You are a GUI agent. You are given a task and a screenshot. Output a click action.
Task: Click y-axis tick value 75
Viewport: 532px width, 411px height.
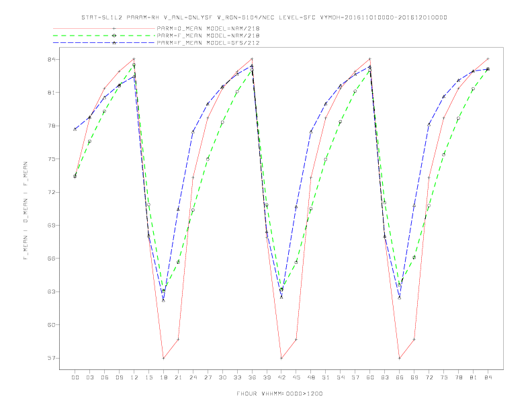coord(51,159)
